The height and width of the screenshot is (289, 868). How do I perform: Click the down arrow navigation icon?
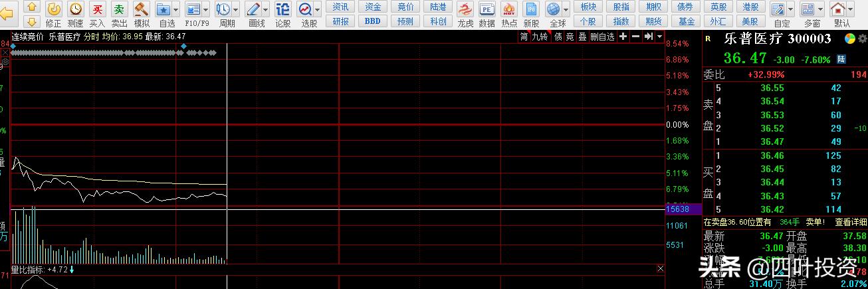(32, 22)
